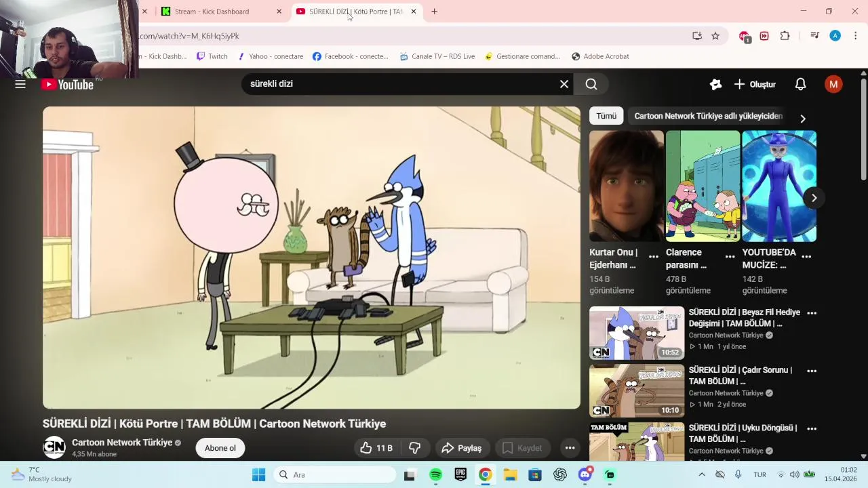Open Canale TV – RDS Live bookmark
868x488 pixels.
coord(437,56)
